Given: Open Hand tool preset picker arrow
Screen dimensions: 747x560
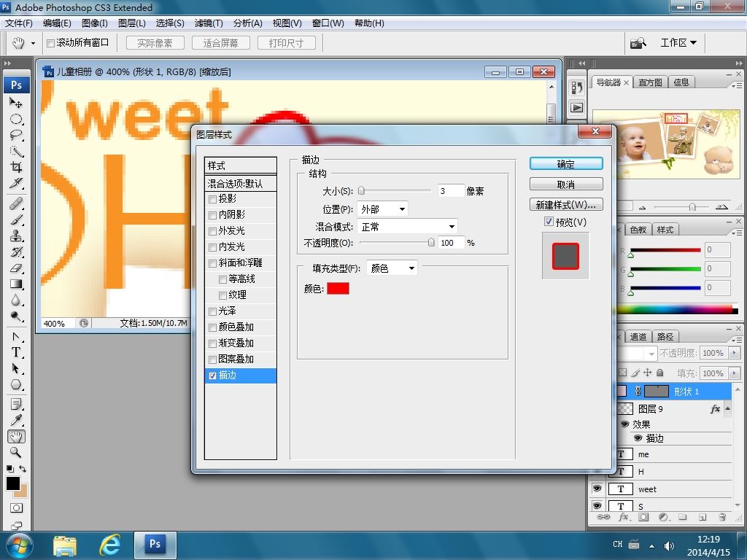Looking at the screenshot, I should [x=33, y=43].
